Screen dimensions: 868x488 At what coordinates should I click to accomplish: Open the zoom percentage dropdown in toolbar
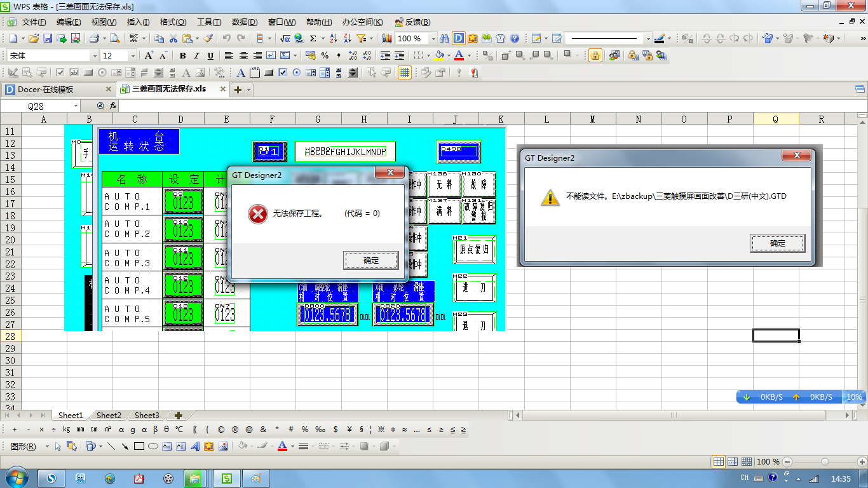[433, 39]
